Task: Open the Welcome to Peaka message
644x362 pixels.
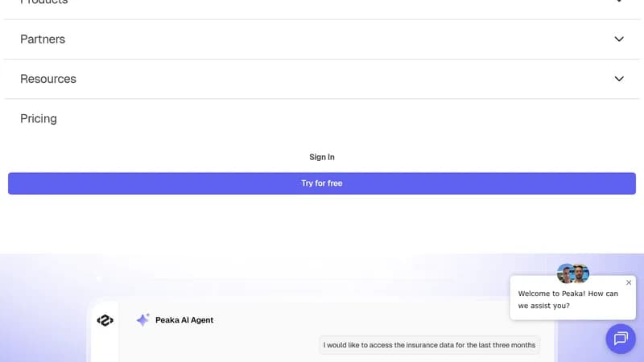Action: pyautogui.click(x=568, y=299)
